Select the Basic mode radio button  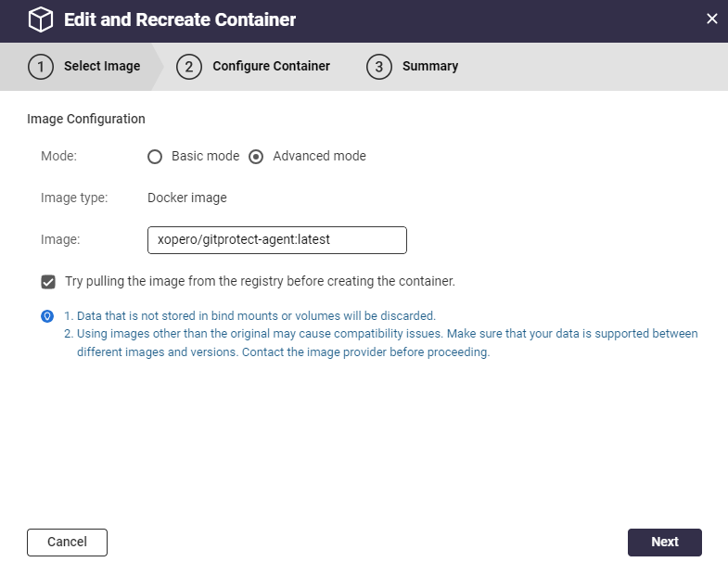coord(156,157)
